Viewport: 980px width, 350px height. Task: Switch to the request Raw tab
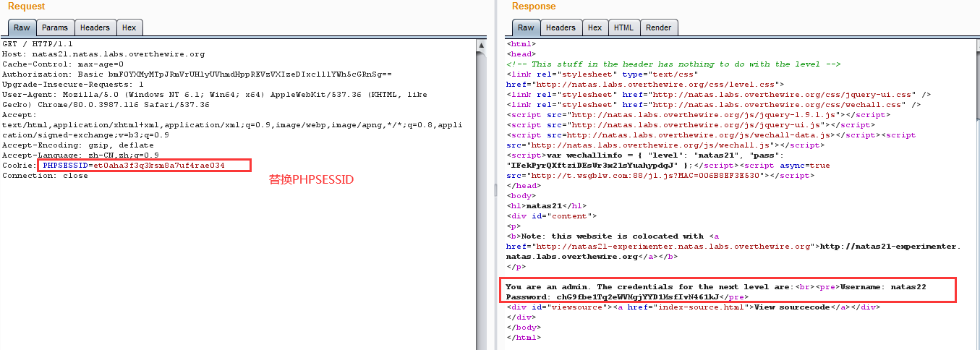pos(21,27)
